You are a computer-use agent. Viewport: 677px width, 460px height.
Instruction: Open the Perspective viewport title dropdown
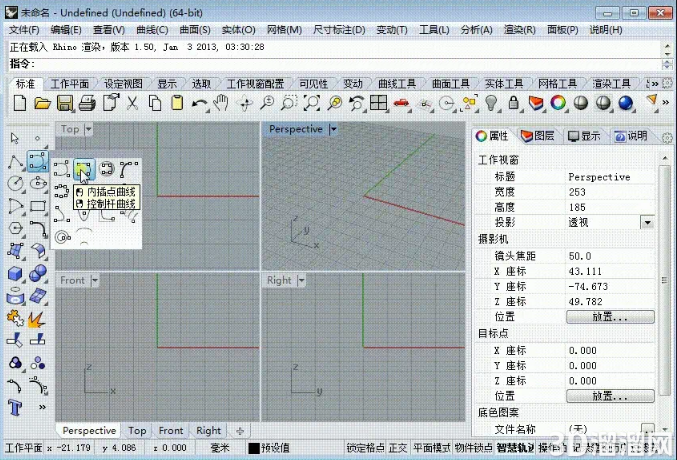click(333, 129)
